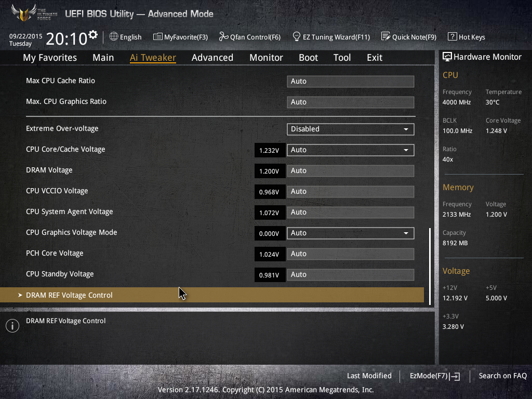Click the Last Modified button
Screen dimensions: 532x399
pyautogui.click(x=369, y=376)
